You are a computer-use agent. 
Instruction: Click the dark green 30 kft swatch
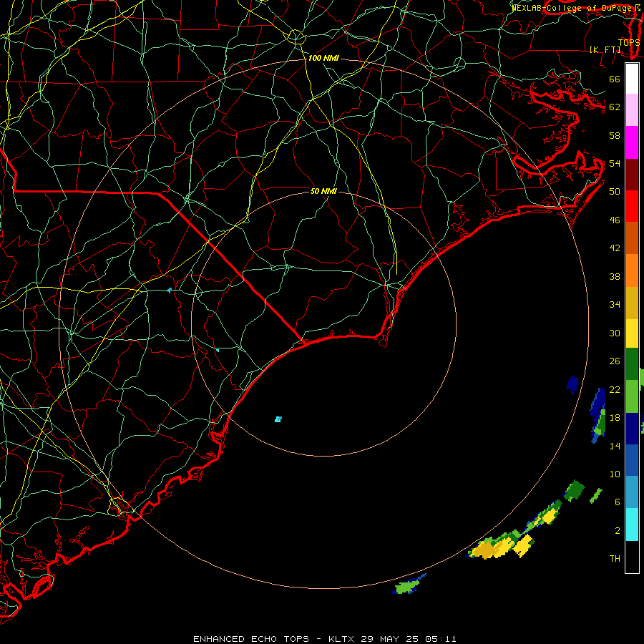(632, 364)
